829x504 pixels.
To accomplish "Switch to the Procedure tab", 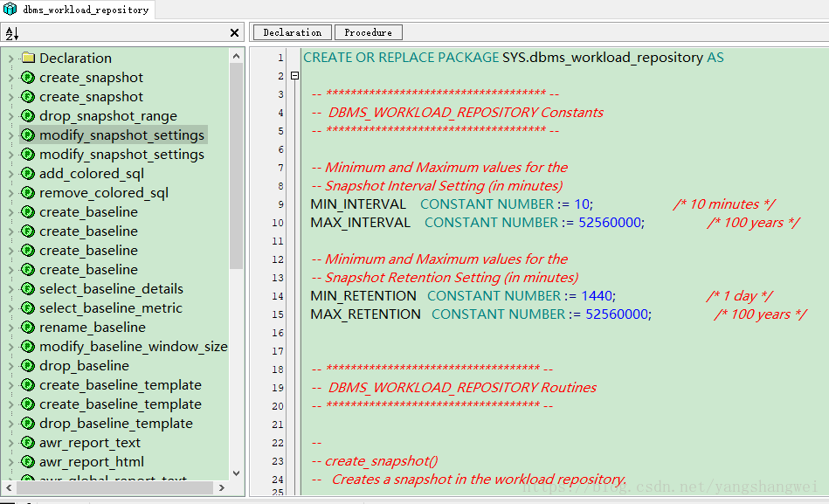I will 368,31.
